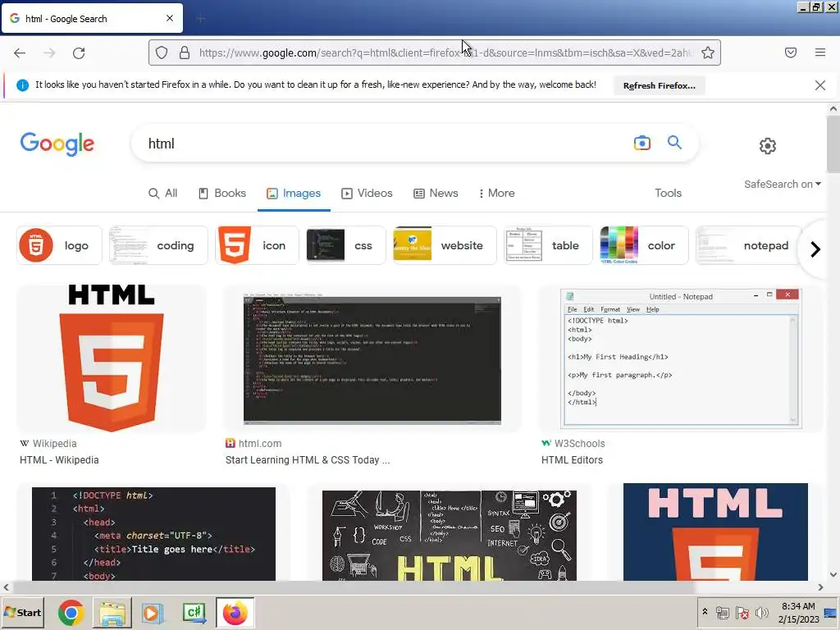The height and width of the screenshot is (630, 840).
Task: Filter by the website chip
Action: pos(445,245)
